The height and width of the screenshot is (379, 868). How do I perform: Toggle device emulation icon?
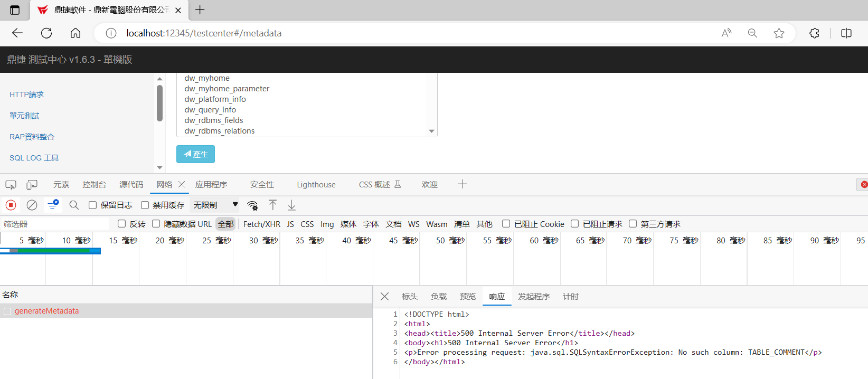[x=32, y=184]
